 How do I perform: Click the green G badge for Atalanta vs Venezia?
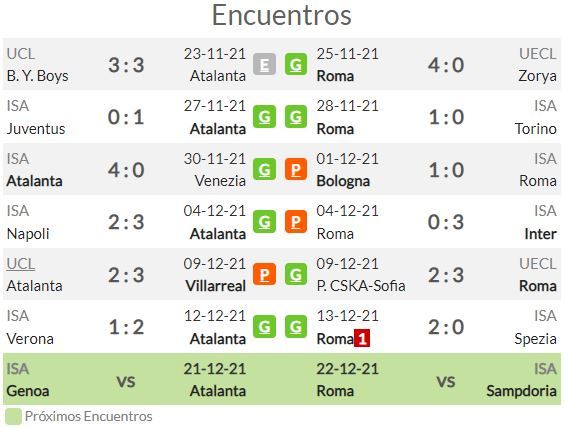[264, 169]
